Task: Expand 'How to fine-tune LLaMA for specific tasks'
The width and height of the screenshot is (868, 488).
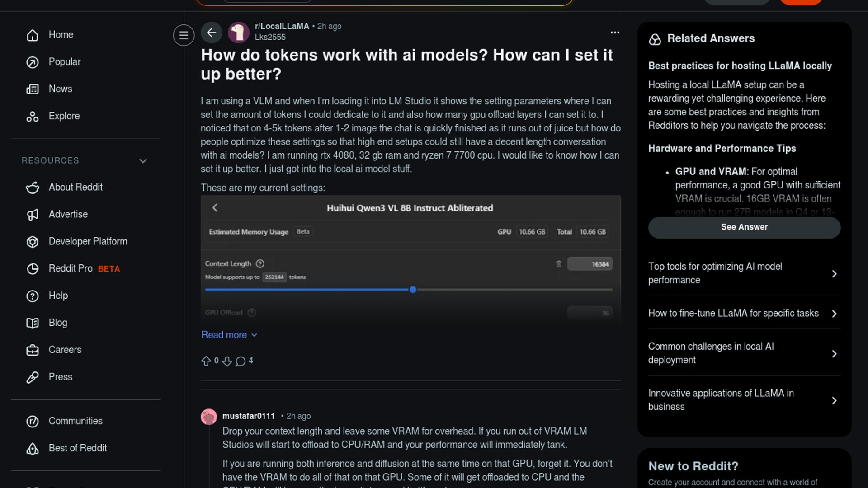Action: [x=744, y=313]
